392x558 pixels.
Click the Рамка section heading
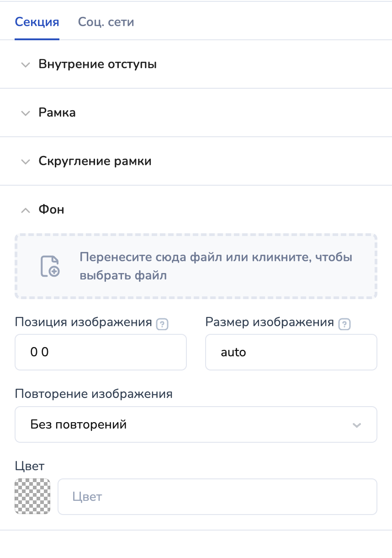57,113
